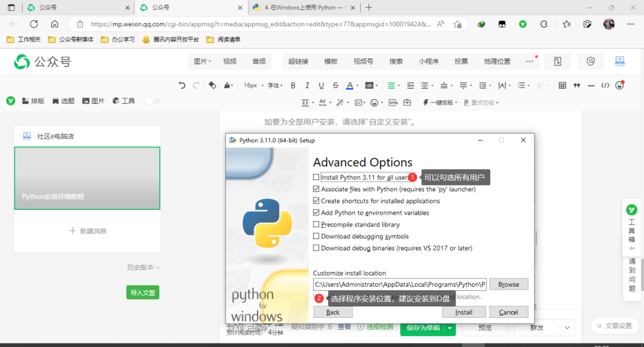Click the blue computer icon at top right

tap(620, 61)
